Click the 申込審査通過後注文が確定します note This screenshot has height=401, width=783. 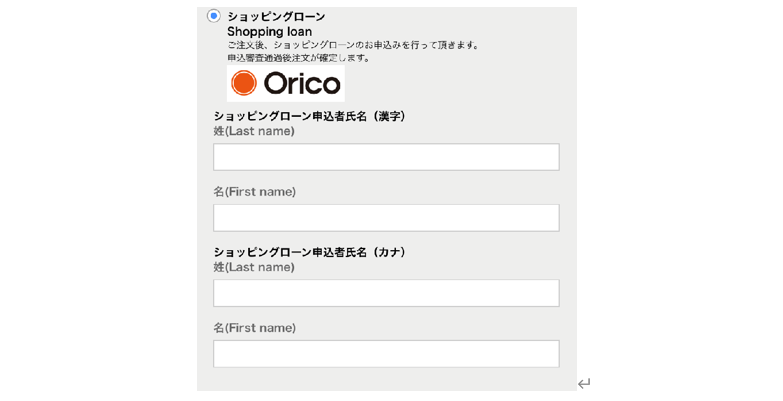(299, 58)
